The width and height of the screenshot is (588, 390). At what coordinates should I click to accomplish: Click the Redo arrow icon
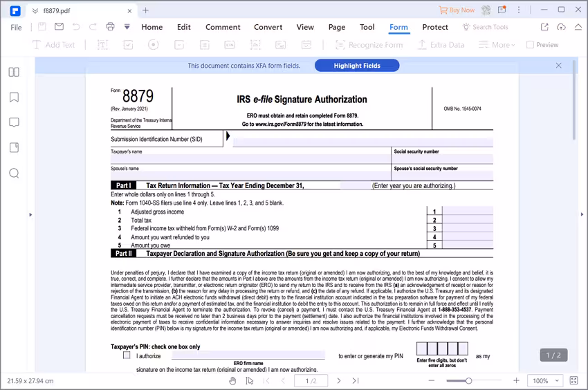pos(93,27)
